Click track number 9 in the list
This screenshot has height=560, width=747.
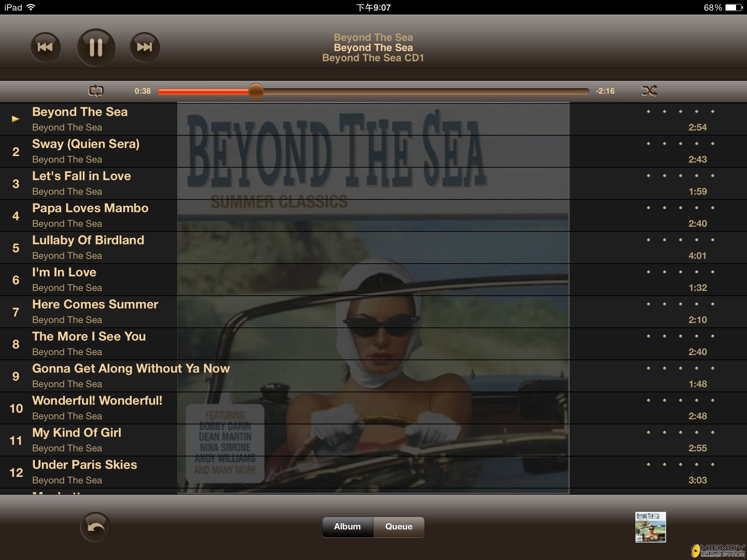(16, 376)
